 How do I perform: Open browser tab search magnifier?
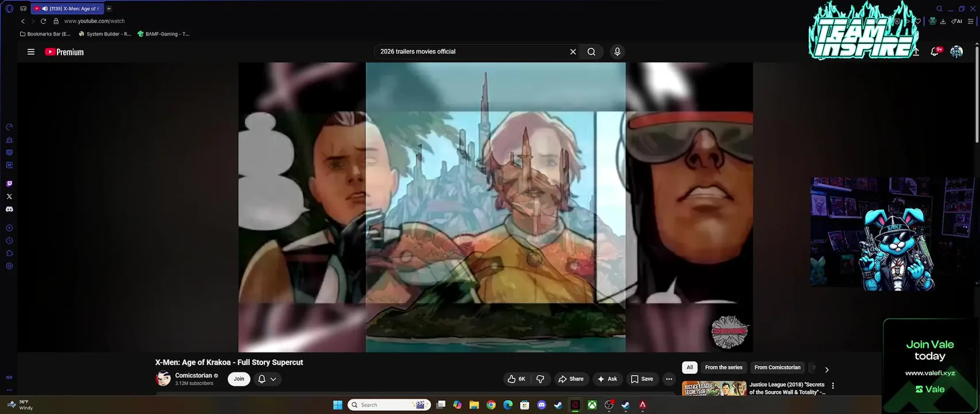[x=939, y=9]
